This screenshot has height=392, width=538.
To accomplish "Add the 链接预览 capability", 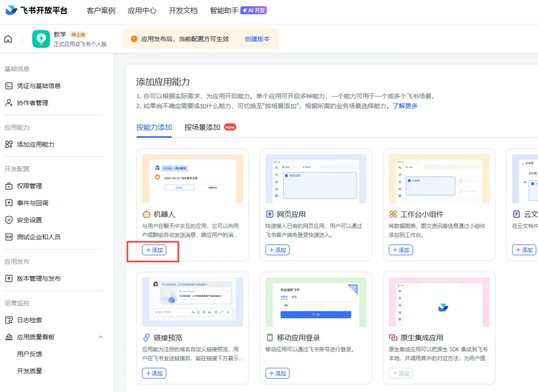I will 154,373.
